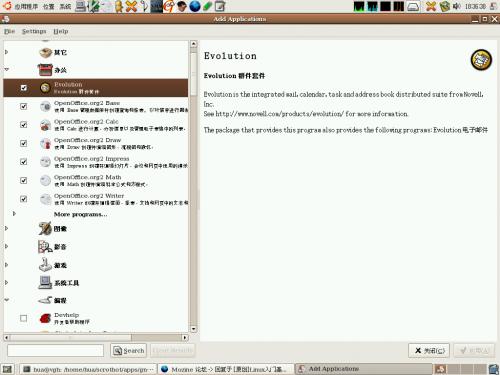
Task: Click the OpenOffice.org2 Writer icon
Action: 45,199
